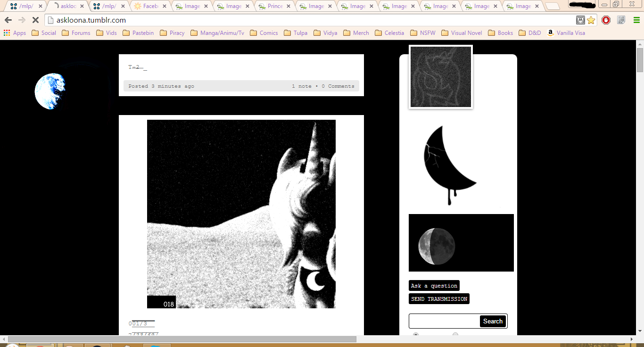Viewport: 644px width, 347px height.
Task: Open the unicorn moon post image 018
Action: [x=241, y=214]
